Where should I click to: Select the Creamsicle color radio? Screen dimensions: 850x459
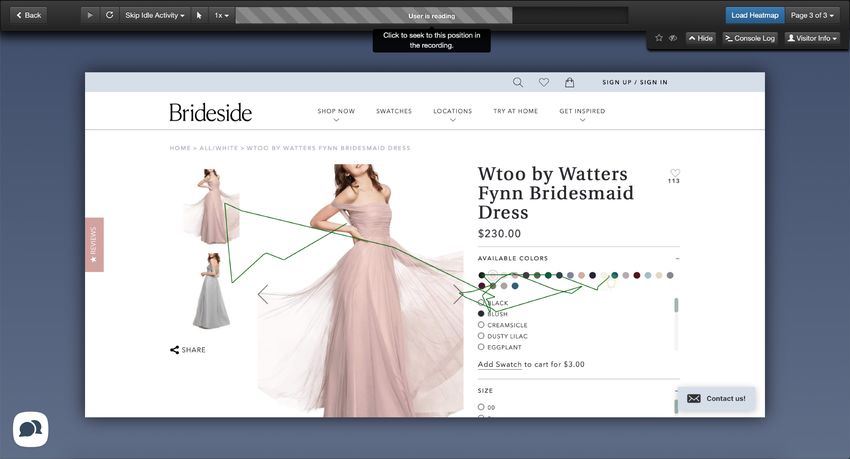click(481, 325)
